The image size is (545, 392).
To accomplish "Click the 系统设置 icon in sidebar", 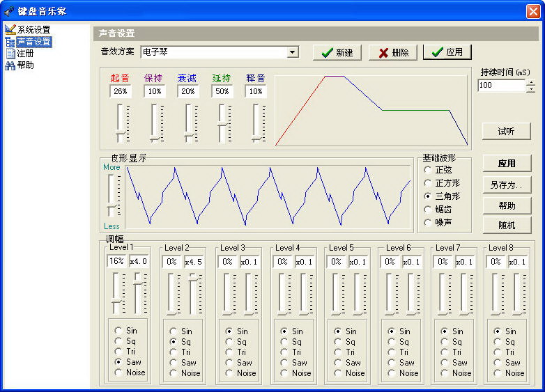I will pyautogui.click(x=10, y=29).
